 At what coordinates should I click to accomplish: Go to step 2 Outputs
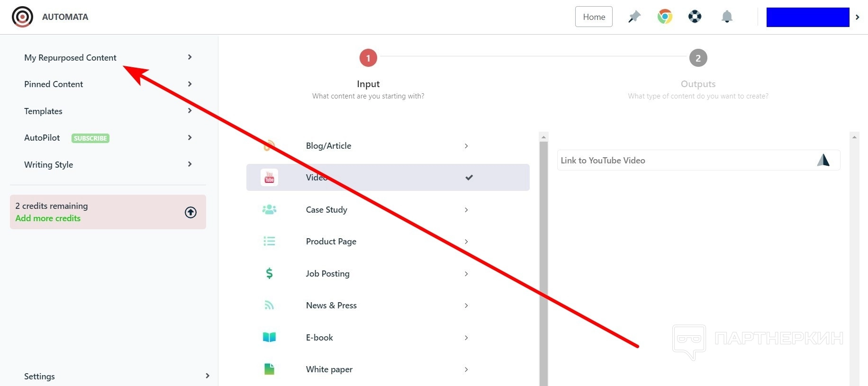pyautogui.click(x=698, y=58)
